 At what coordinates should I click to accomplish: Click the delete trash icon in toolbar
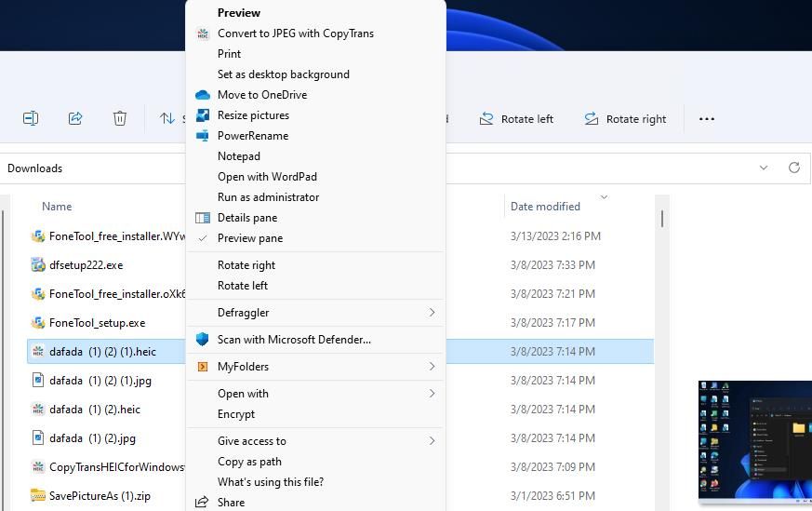pos(120,119)
